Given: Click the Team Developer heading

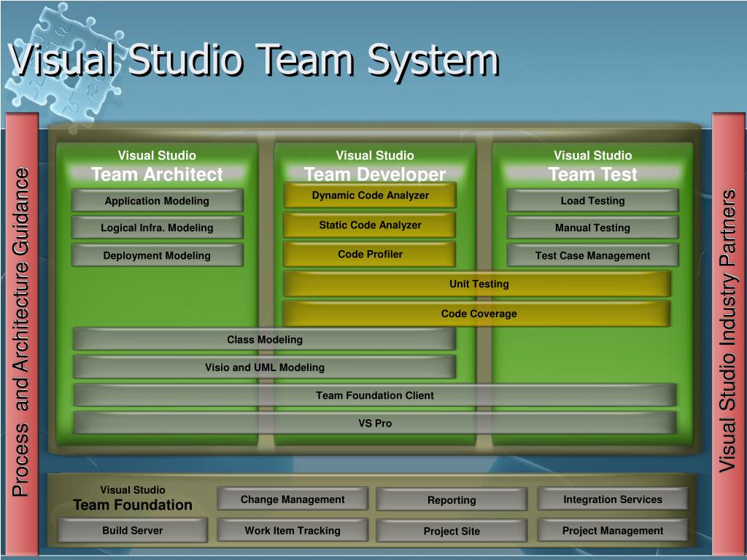Looking at the screenshot, I should pos(375,174).
